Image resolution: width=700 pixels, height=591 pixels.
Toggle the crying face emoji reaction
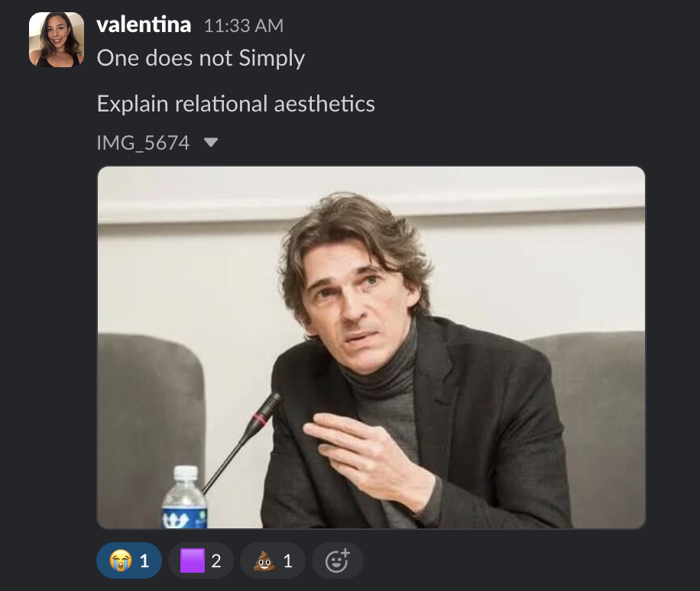click(x=128, y=561)
